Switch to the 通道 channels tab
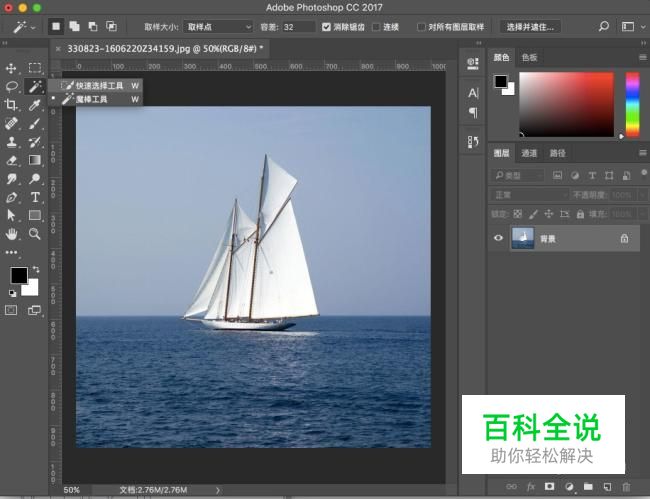Viewport: 650px width, 499px height. coord(529,153)
